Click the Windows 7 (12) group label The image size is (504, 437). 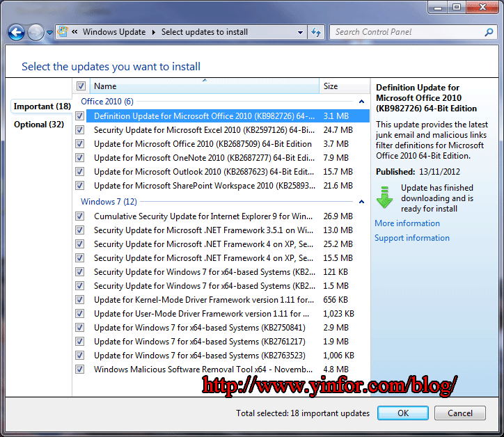pyautogui.click(x=109, y=202)
